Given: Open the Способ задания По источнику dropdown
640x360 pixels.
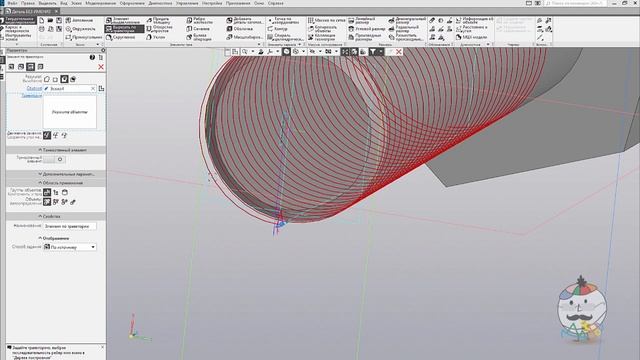Looking at the screenshot, I should 70,247.
